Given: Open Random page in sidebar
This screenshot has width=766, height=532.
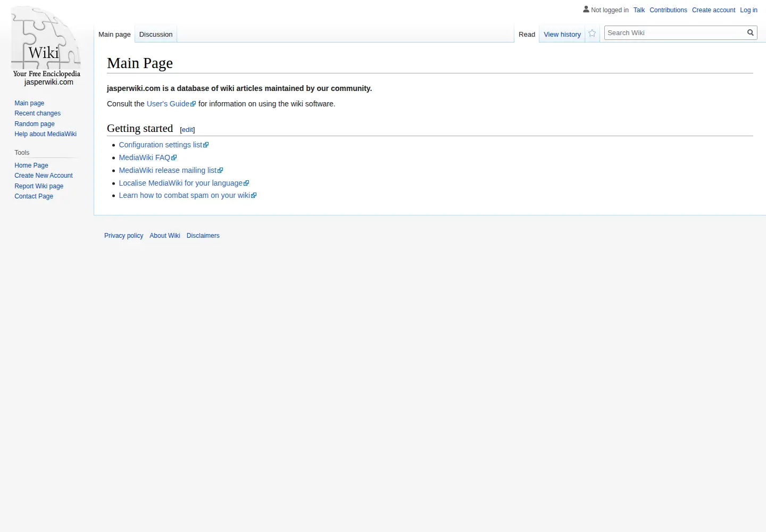Looking at the screenshot, I should pos(35,124).
